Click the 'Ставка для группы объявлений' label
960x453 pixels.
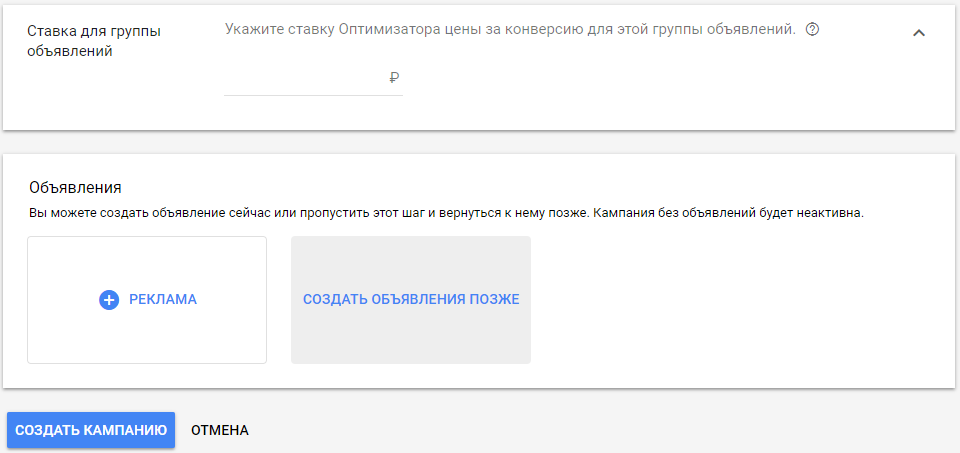tap(94, 41)
